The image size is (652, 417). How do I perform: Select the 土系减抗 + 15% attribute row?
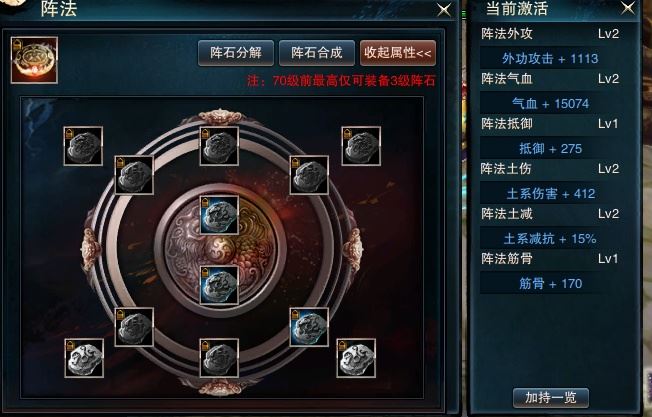click(550, 239)
